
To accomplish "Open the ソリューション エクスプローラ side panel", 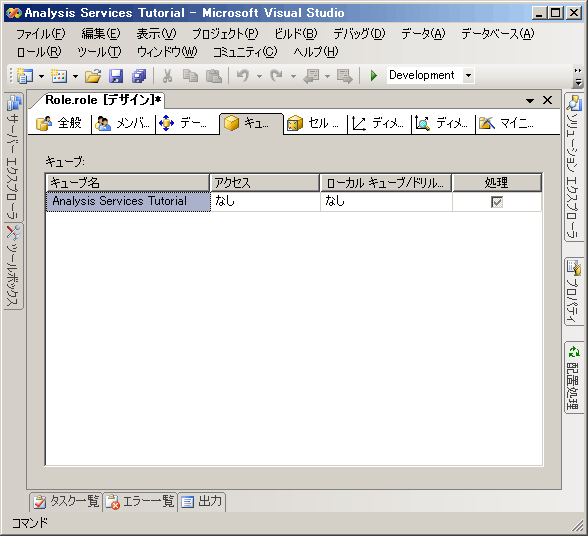I will point(574,168).
